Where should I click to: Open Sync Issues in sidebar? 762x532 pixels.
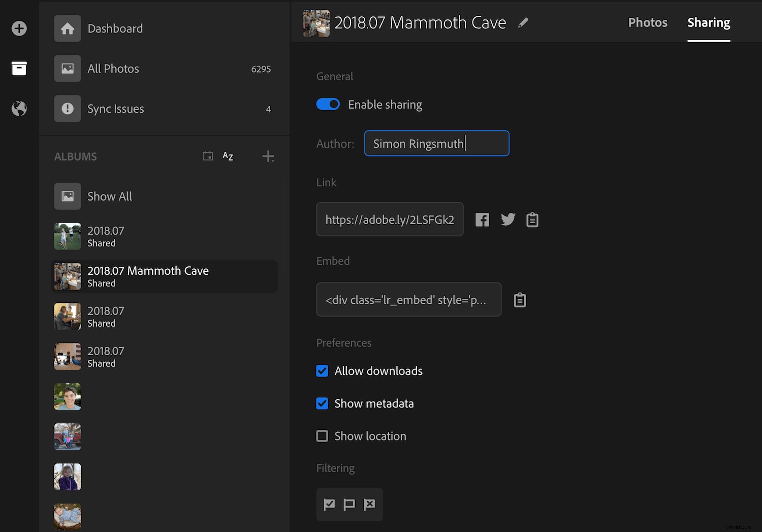coord(115,109)
